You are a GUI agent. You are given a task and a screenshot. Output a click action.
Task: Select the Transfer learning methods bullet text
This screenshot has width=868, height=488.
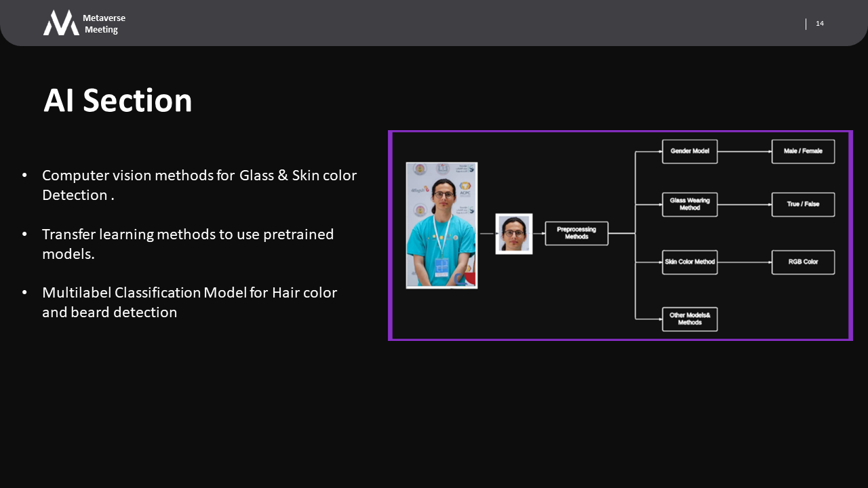pyautogui.click(x=188, y=243)
